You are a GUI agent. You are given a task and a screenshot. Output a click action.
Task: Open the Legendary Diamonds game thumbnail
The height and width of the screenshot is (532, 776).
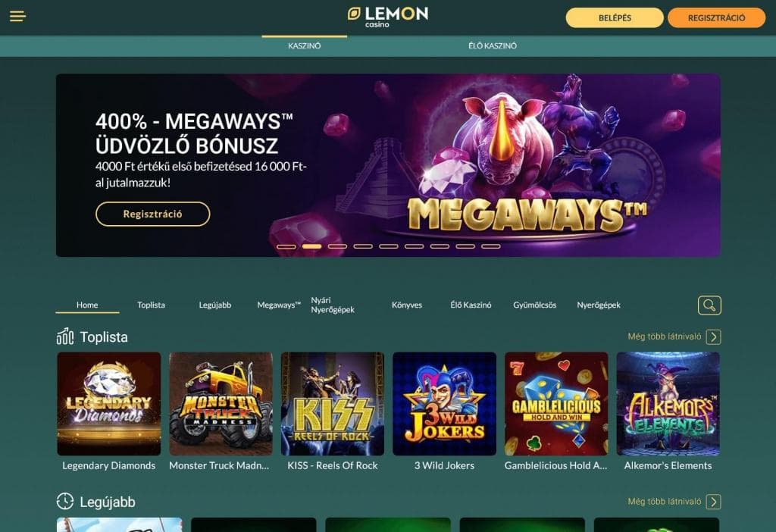click(109, 404)
